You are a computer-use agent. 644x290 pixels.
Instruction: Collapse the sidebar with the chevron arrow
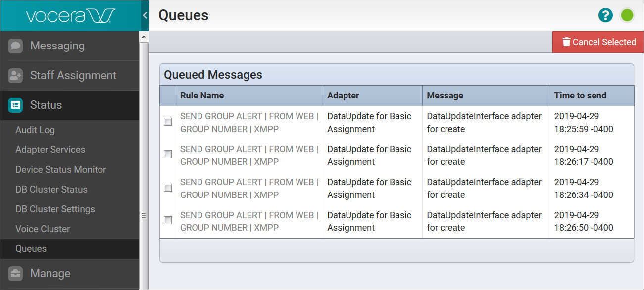click(145, 15)
